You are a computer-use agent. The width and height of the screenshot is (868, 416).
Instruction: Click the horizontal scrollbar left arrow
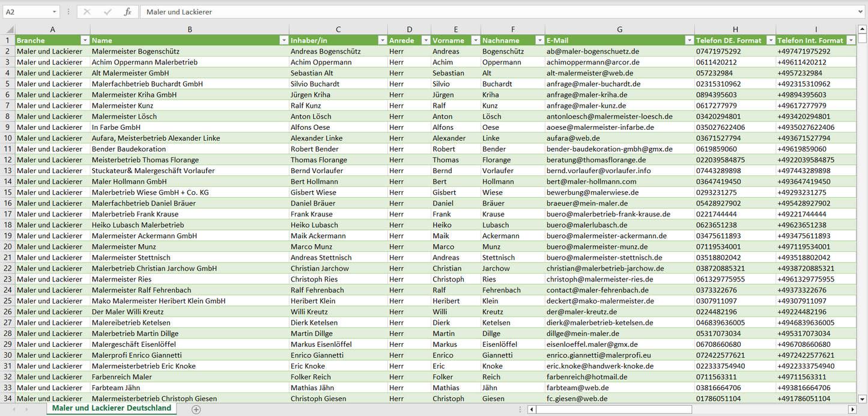(532, 409)
